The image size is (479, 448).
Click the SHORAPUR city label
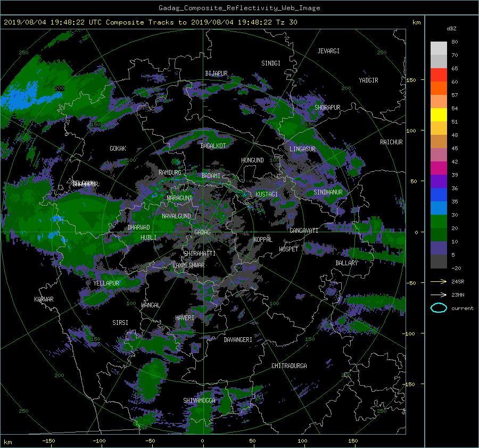[327, 108]
